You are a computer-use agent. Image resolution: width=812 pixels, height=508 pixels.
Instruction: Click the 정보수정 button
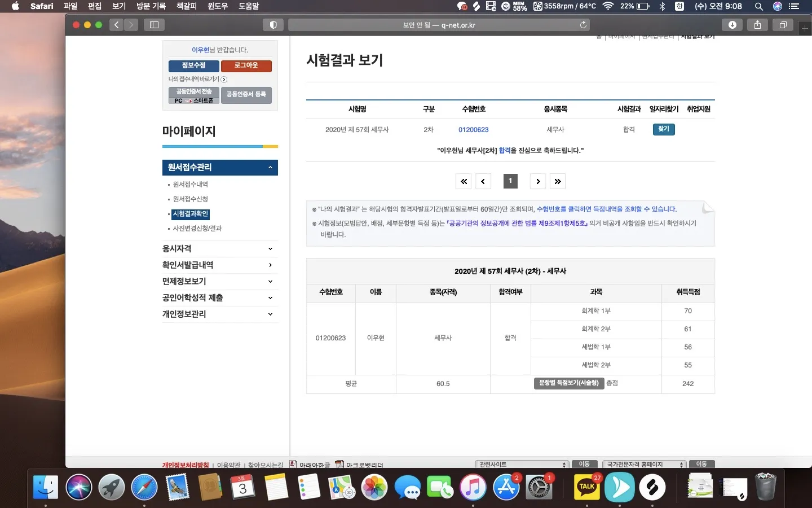[x=193, y=66]
